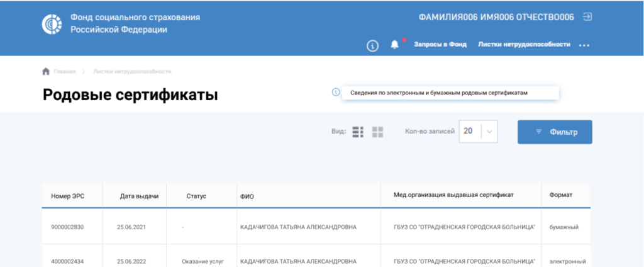Click the hospital name in the бумажный row
Image resolution: width=644 pixels, height=267 pixels.
(x=464, y=227)
